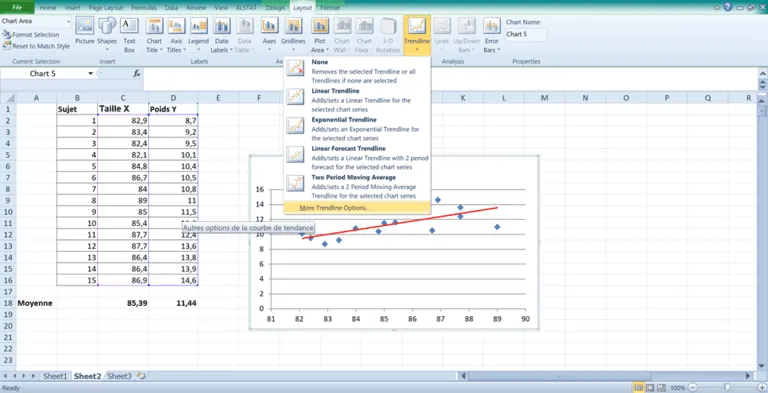Edit the Chart Name field
This screenshot has height=393, width=768.
[x=526, y=34]
